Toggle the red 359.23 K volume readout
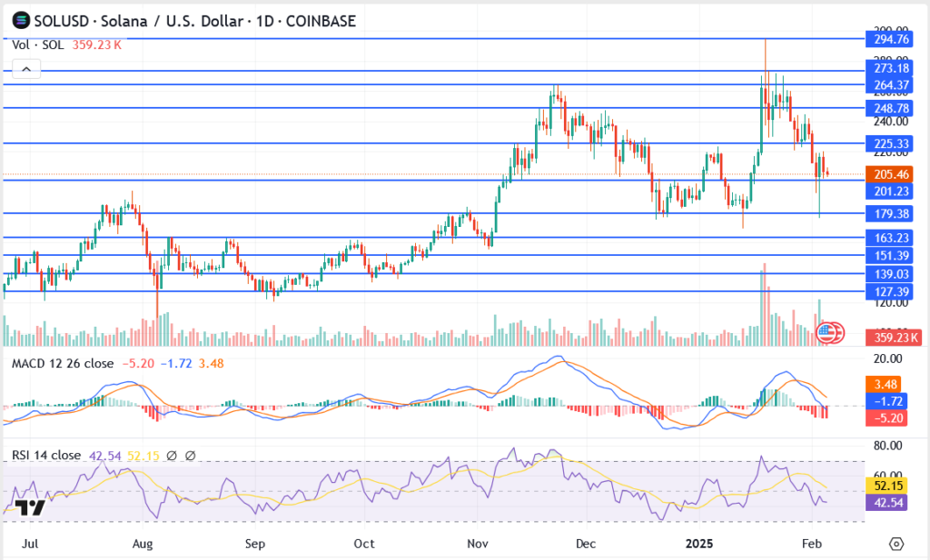 pos(895,338)
